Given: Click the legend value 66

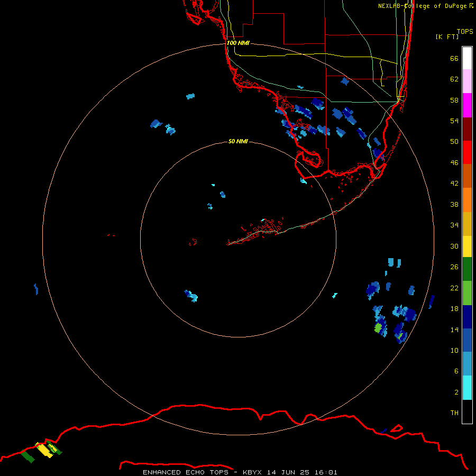Looking at the screenshot, I should pos(454,58).
